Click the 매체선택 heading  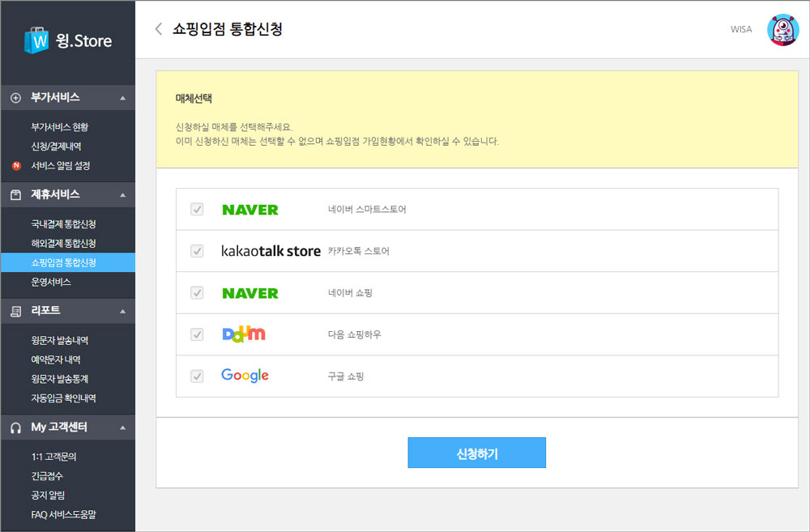point(194,99)
